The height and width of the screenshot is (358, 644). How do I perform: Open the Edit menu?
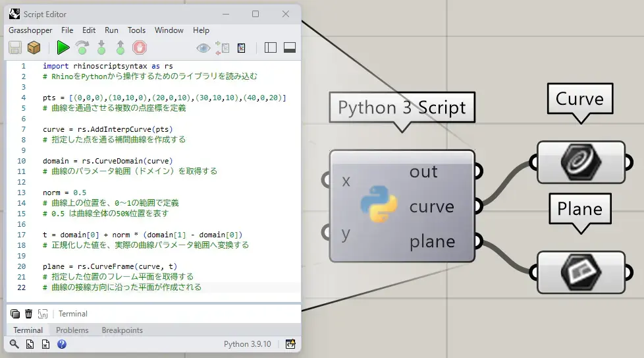coord(89,30)
